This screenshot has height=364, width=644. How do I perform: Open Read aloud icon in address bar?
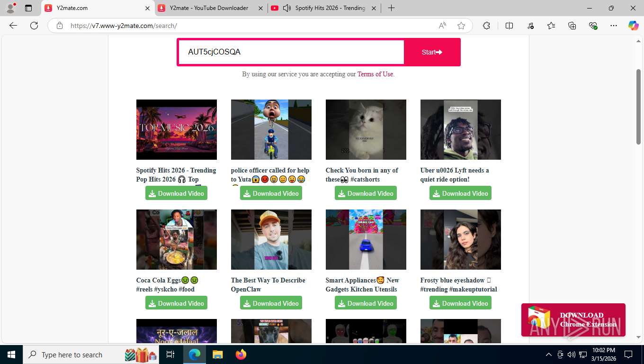442,26
